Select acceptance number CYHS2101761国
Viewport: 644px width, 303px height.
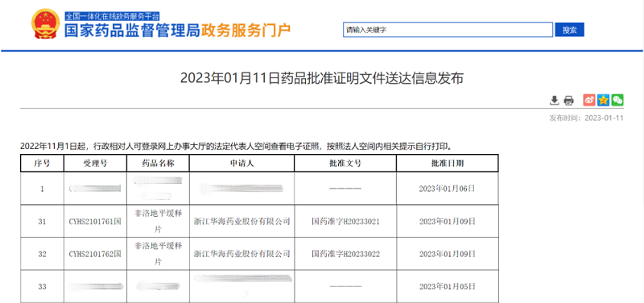tap(95, 222)
